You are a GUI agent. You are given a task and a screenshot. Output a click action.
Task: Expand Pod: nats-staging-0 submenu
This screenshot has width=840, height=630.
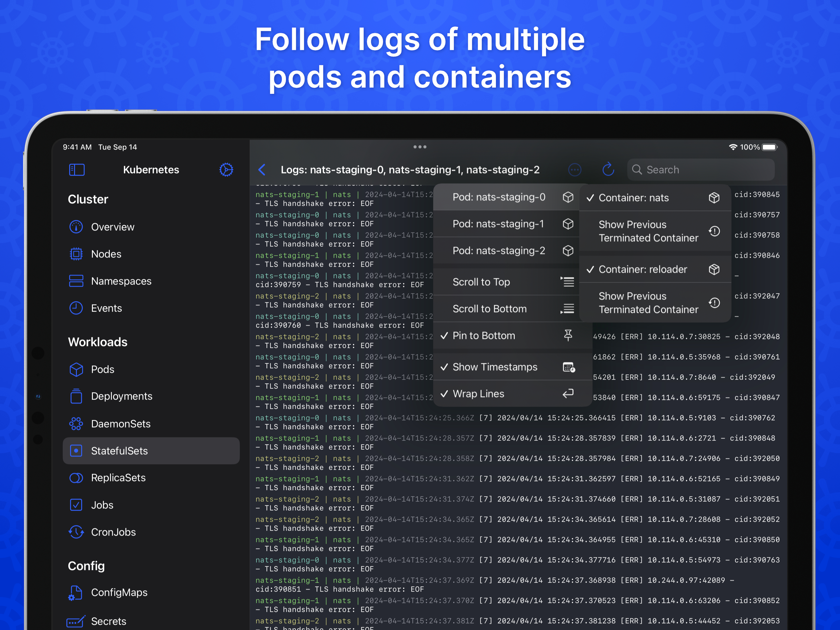click(506, 197)
